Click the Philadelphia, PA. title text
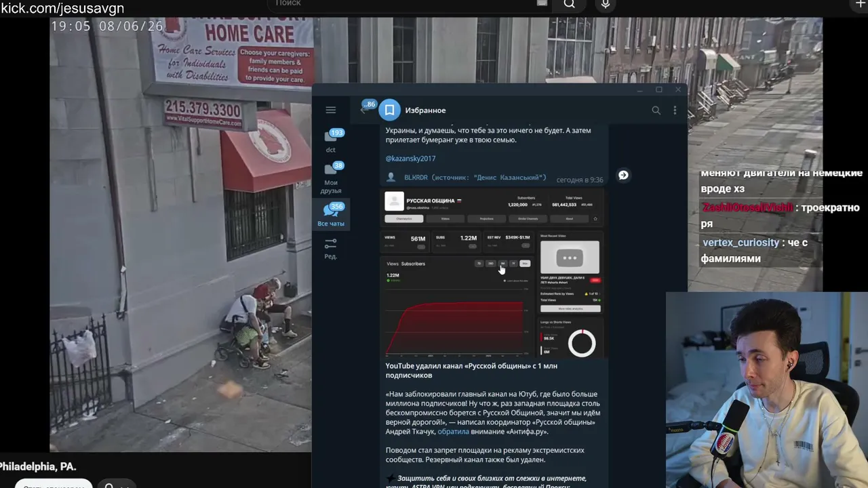The image size is (868, 488). point(38,467)
